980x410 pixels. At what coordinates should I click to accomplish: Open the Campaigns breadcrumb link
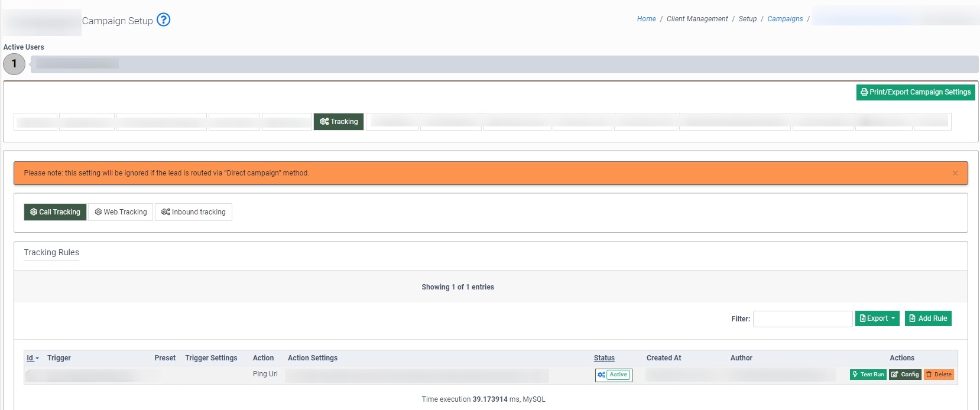tap(785, 19)
